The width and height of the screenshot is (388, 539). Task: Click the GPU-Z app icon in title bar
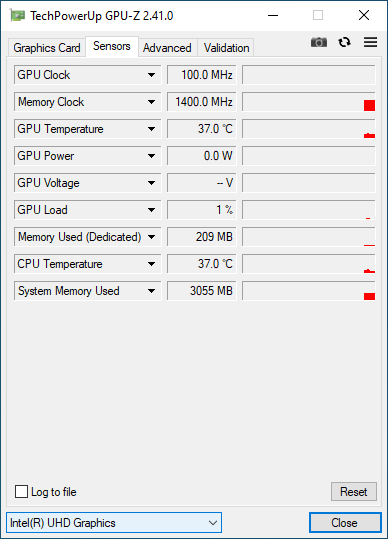(x=17, y=16)
